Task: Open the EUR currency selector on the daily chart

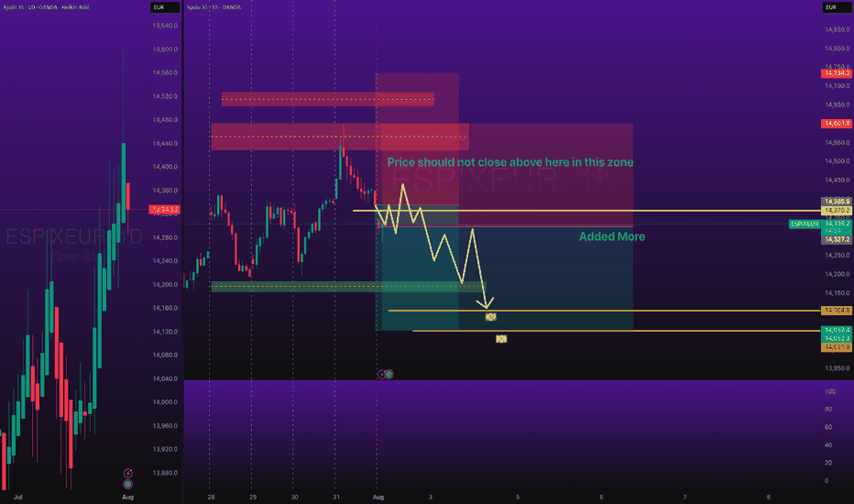Action: (165, 7)
